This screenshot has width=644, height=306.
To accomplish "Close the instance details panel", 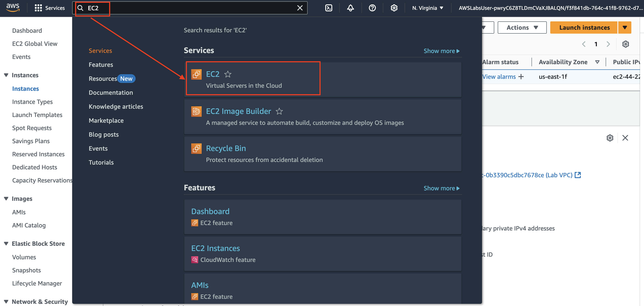I will [625, 138].
